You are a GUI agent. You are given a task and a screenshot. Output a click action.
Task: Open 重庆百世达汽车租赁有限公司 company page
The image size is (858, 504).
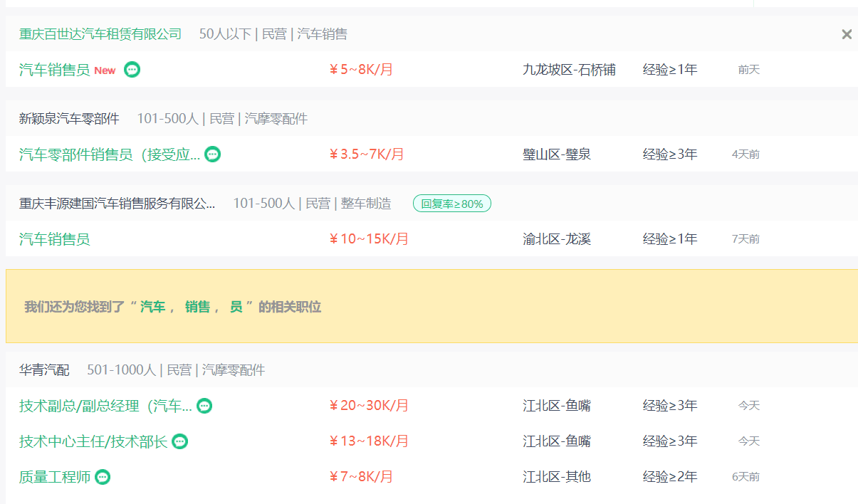(x=100, y=34)
